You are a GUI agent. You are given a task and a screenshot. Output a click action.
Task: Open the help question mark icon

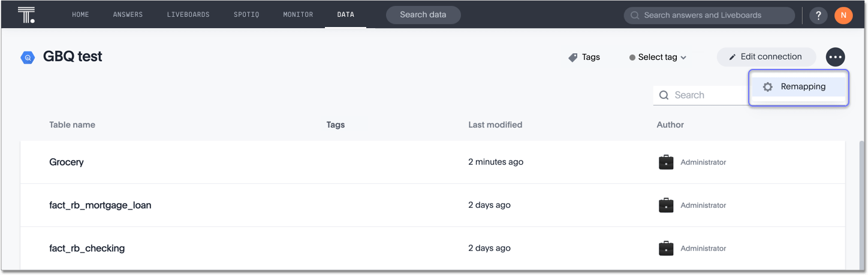click(818, 16)
